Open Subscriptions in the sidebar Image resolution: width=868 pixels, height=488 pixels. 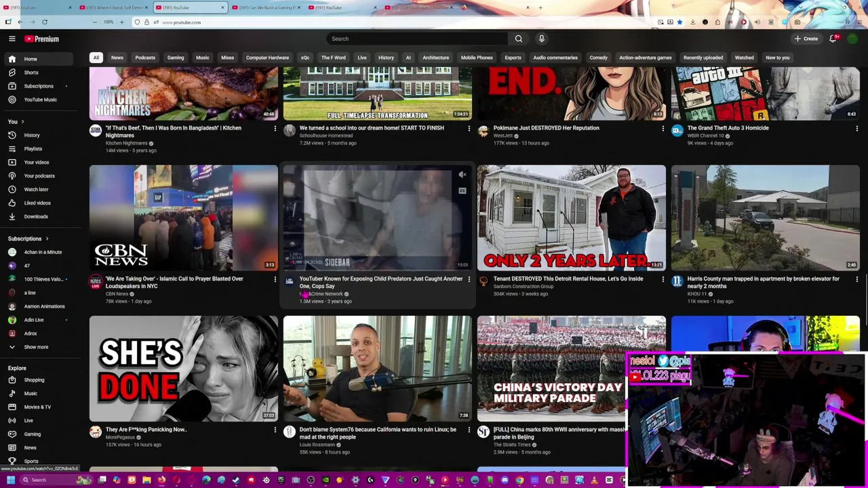tap(38, 86)
